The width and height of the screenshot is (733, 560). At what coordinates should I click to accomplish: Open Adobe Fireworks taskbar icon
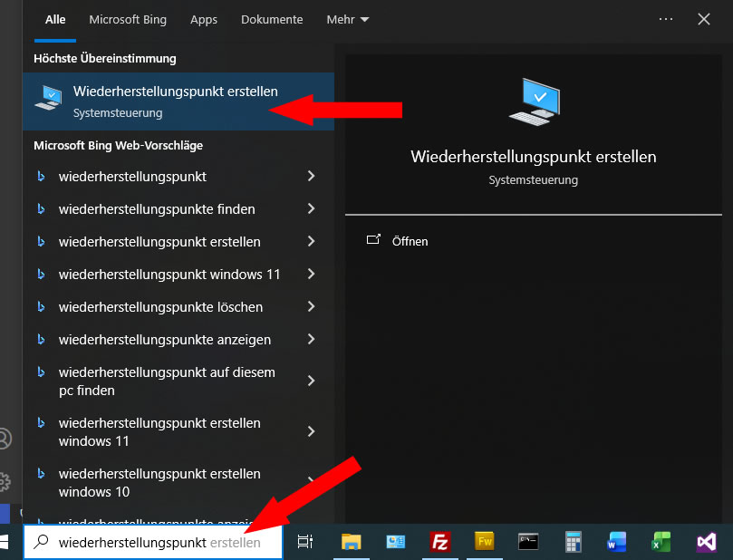click(485, 542)
